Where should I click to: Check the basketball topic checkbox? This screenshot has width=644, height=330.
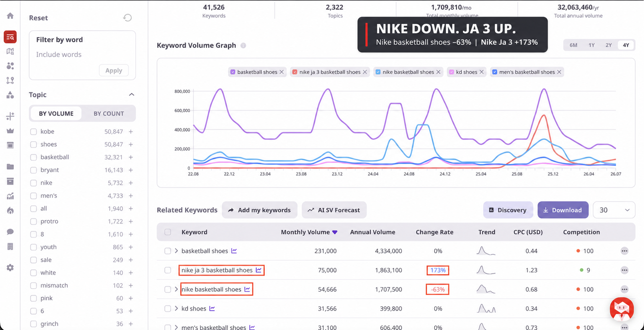coord(33,157)
